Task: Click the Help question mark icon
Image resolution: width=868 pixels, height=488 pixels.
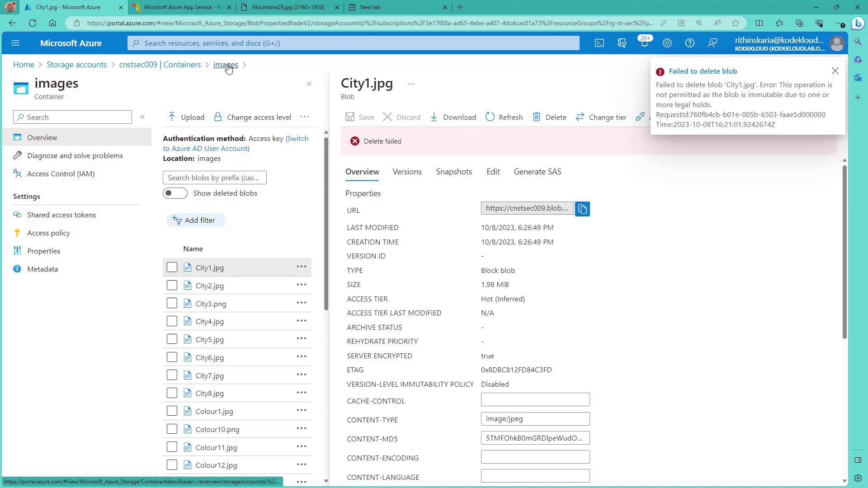Action: pos(689,43)
